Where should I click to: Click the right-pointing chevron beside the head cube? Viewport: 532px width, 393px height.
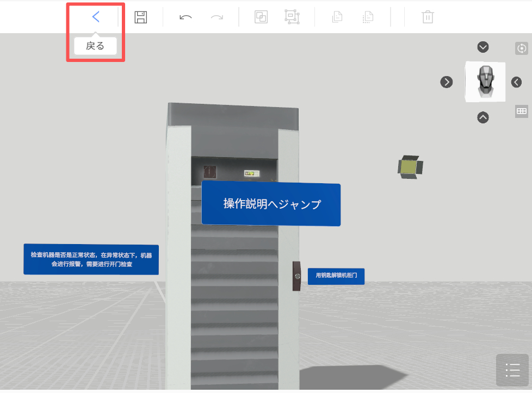[x=447, y=82]
